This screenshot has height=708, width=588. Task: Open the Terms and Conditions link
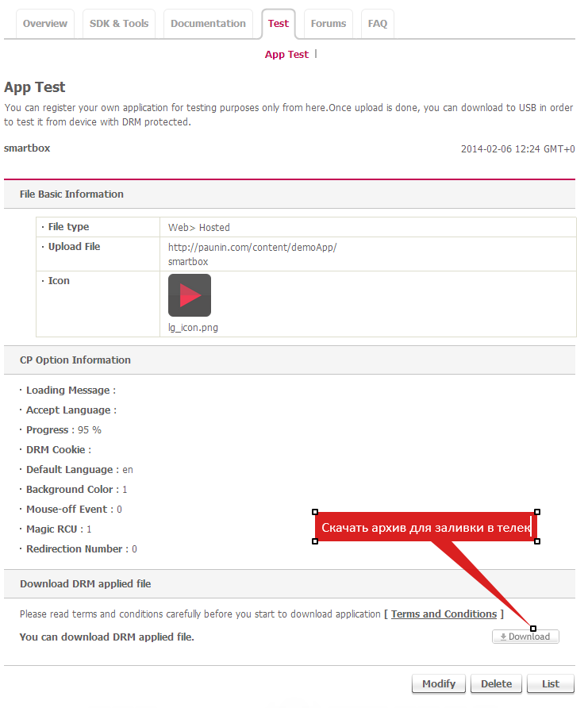click(444, 614)
